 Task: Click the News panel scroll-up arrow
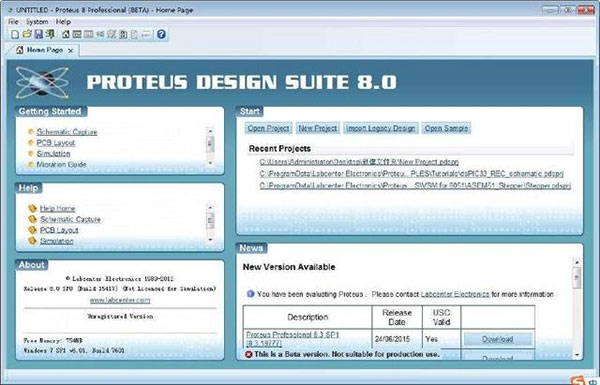pyautogui.click(x=577, y=263)
